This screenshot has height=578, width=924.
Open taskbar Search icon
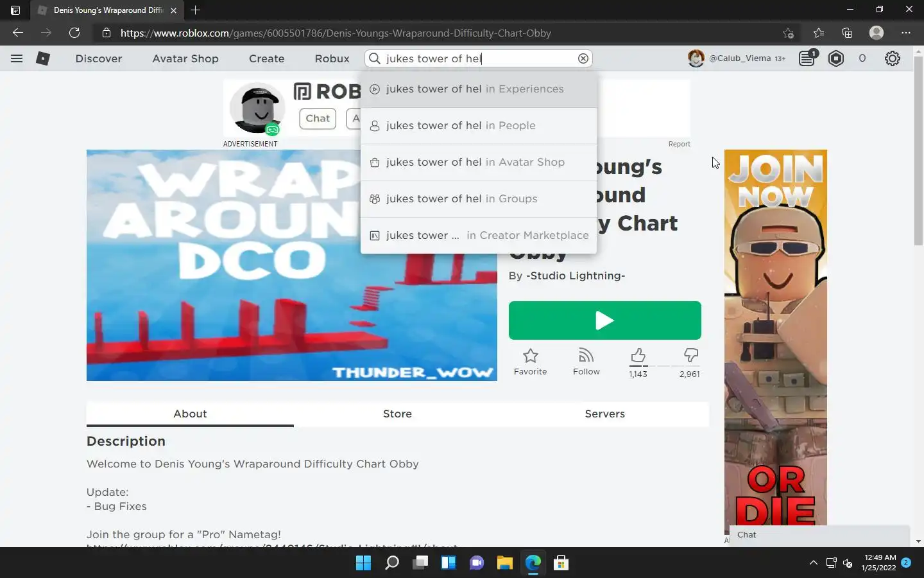click(391, 563)
